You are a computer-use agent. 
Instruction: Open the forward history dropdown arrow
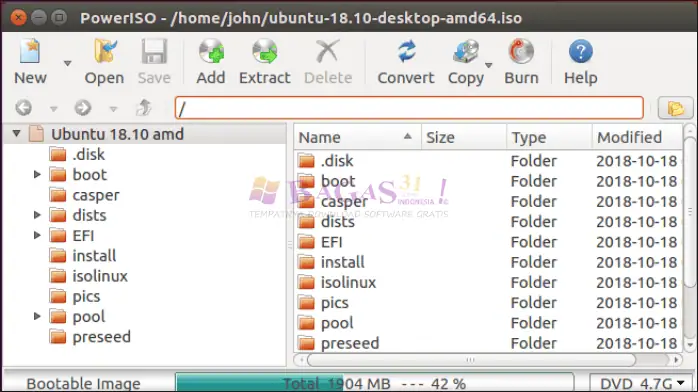click(x=114, y=109)
